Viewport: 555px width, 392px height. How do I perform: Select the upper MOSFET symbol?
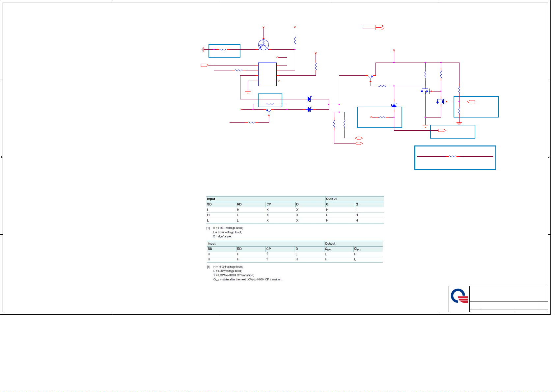click(x=426, y=91)
